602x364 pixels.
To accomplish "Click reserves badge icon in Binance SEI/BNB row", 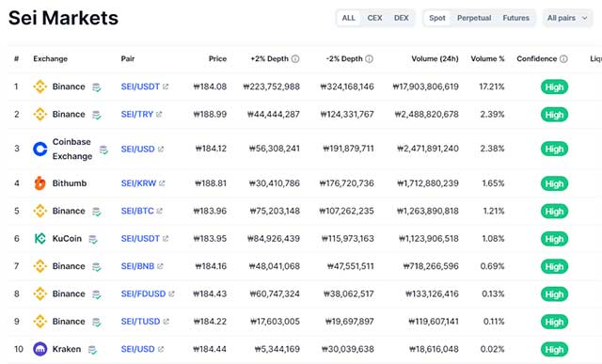I will tap(96, 267).
